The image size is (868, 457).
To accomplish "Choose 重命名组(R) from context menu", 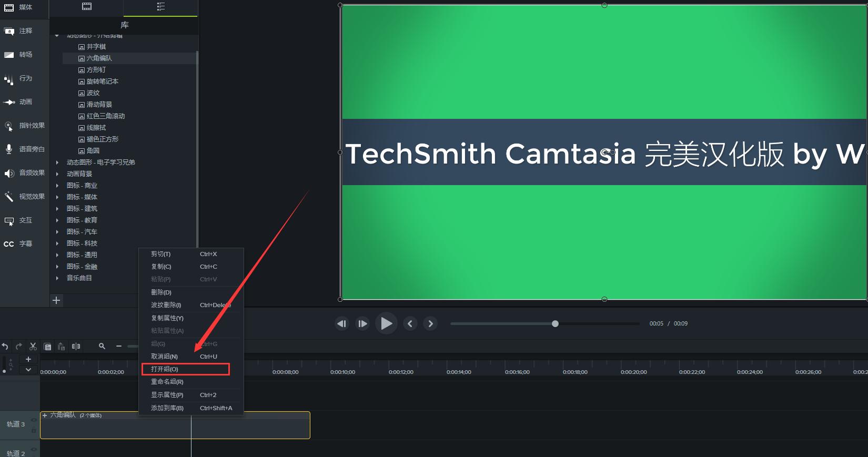I will (x=191, y=382).
